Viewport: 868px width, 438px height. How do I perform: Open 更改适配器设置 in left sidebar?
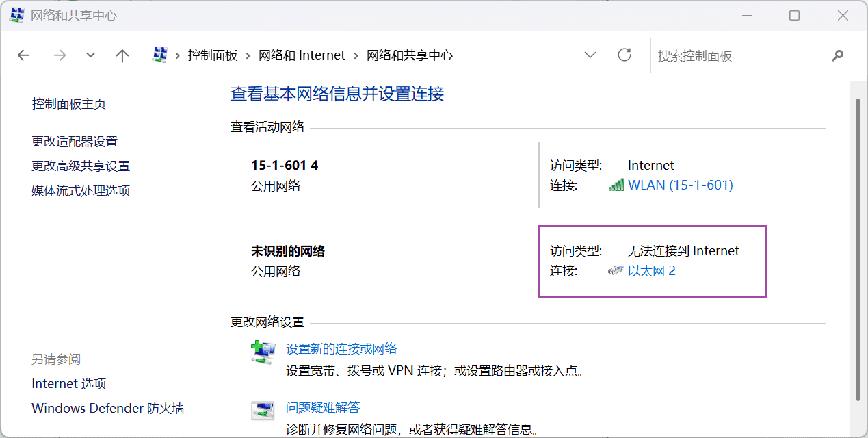tap(75, 142)
